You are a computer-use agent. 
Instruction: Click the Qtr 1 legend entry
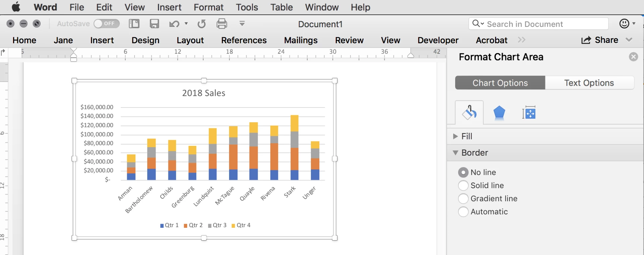pos(169,225)
